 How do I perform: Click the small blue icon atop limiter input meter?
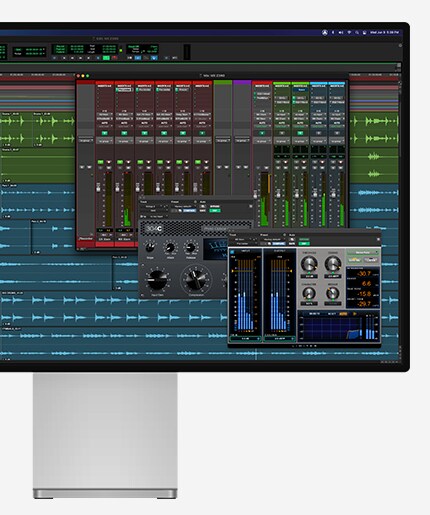(232, 252)
